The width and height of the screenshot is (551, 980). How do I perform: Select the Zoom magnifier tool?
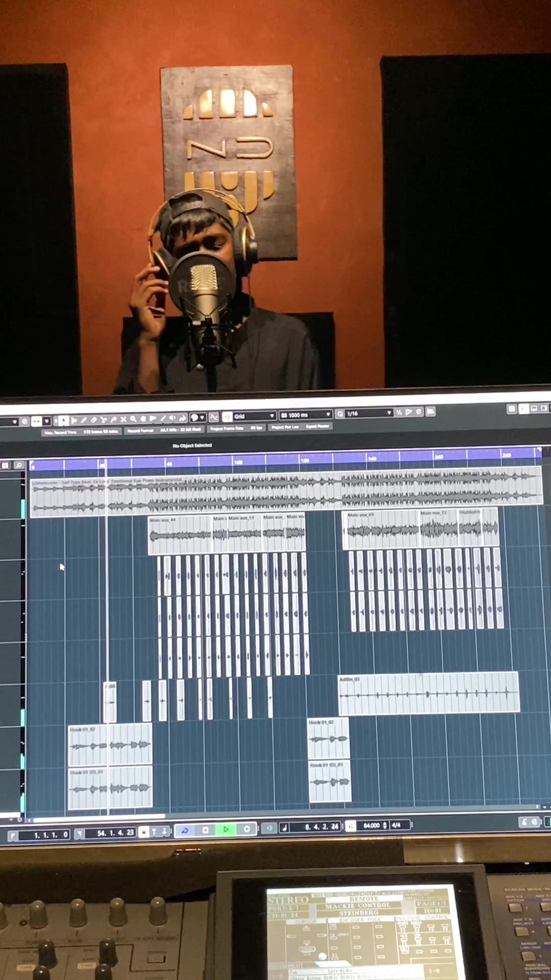[x=133, y=419]
